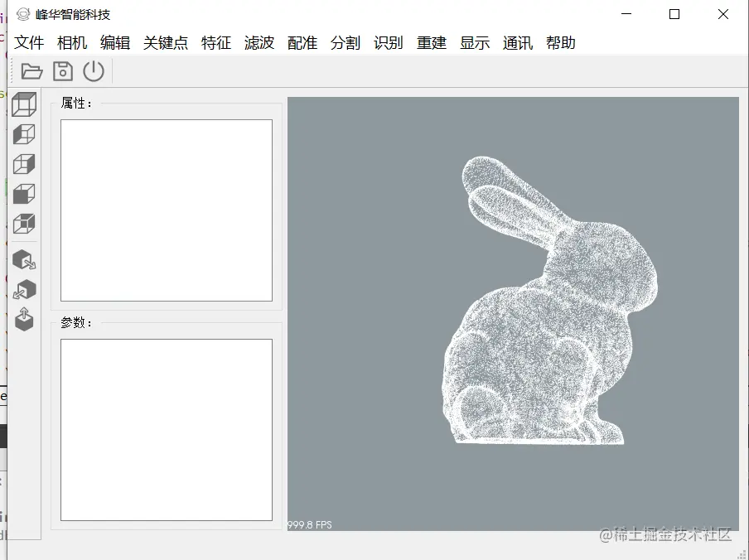749x560 pixels.
Task: Open the 显示 menu
Action: [x=474, y=43]
